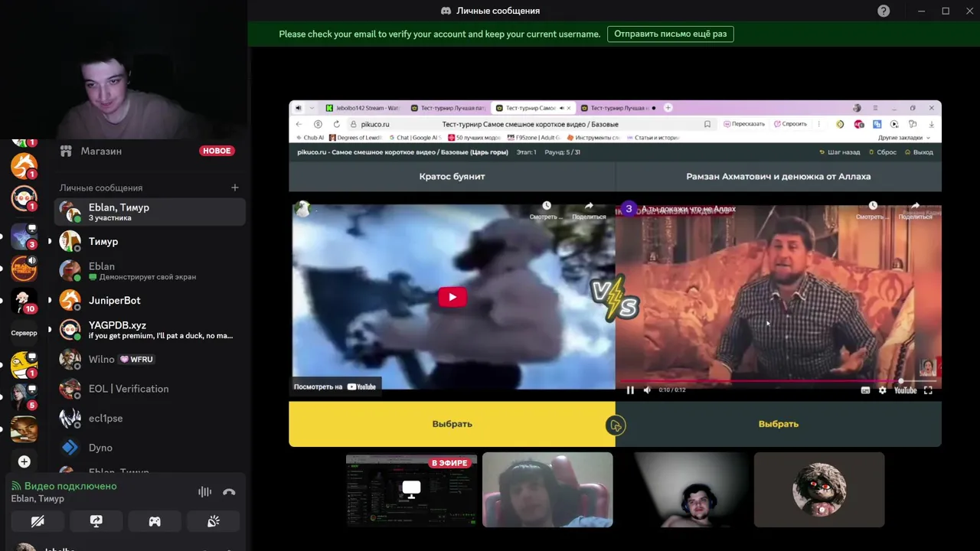The height and width of the screenshot is (551, 980).
Task: Mute the Рамзан video volume
Action: [x=647, y=390]
